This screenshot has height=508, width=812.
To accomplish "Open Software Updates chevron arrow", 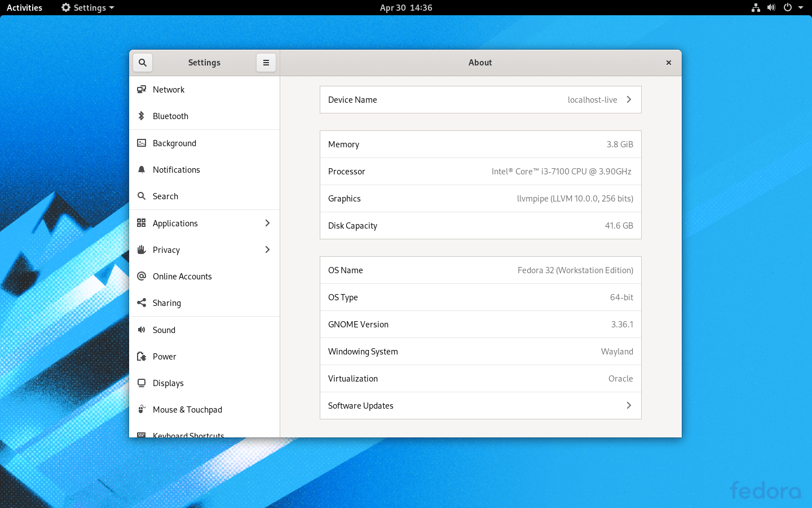I will (x=629, y=405).
